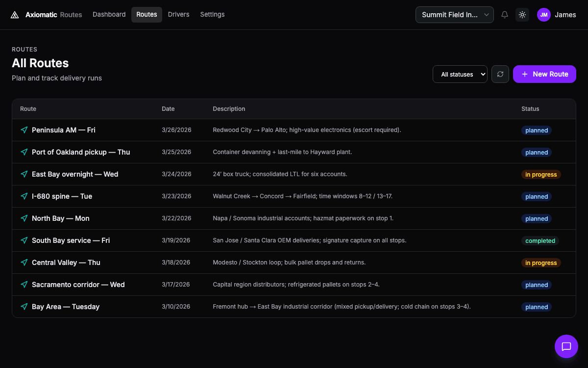This screenshot has width=588, height=368.
Task: Click the Axiomatic logo icon
Action: click(x=15, y=15)
